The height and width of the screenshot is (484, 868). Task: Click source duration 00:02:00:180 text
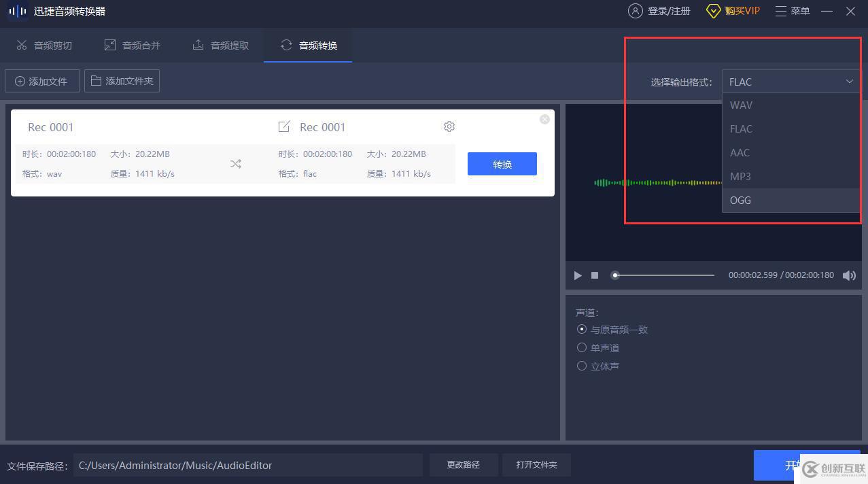[71, 154]
